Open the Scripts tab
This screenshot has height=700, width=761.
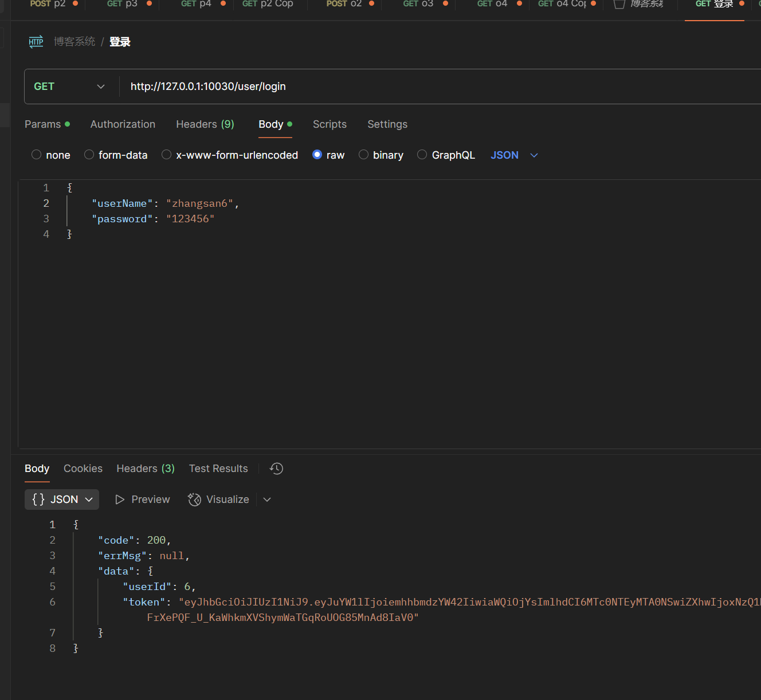click(329, 124)
